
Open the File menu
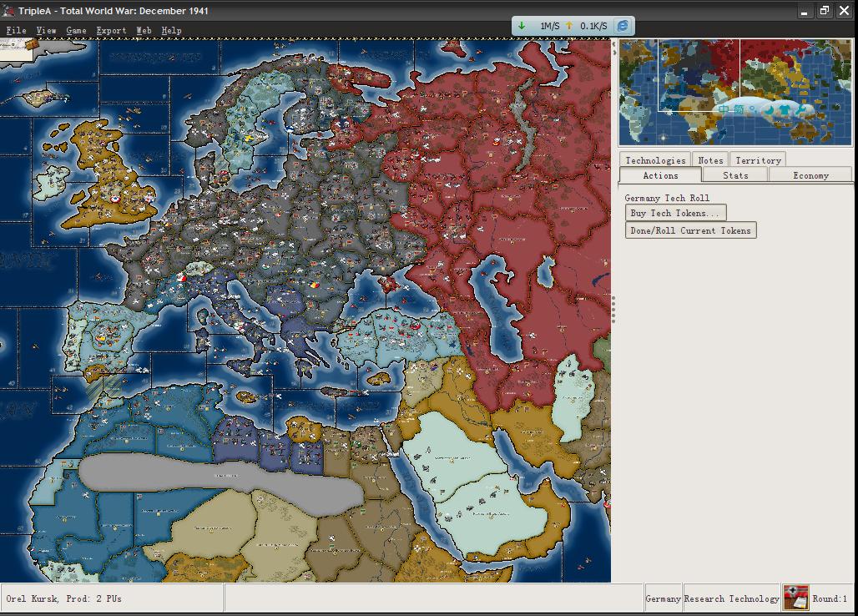click(x=17, y=31)
